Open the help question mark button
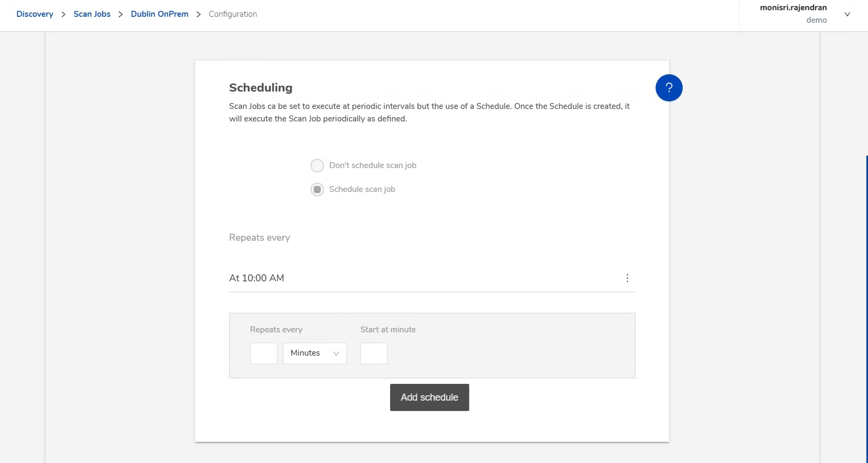Viewport: 868px width, 463px height. [669, 88]
